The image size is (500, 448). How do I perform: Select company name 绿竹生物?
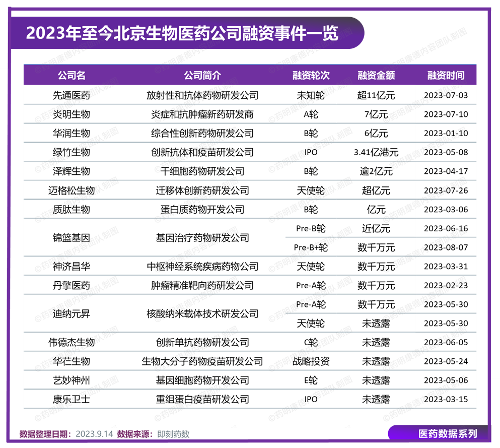[72, 152]
